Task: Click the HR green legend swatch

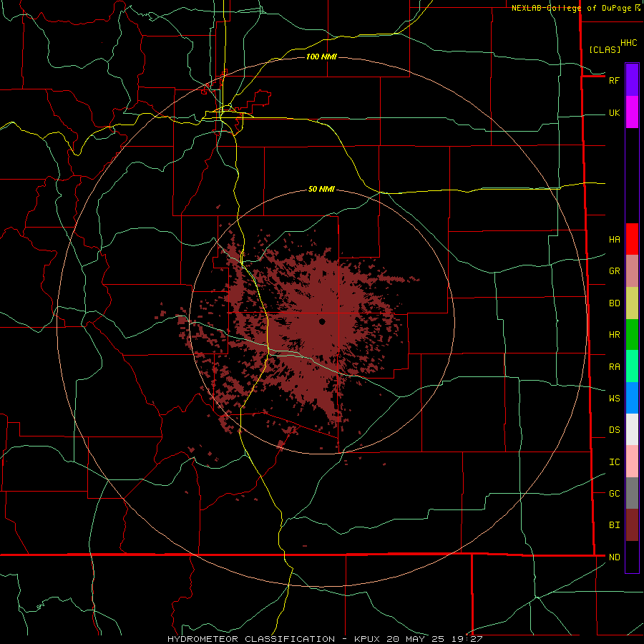Action: (x=632, y=335)
